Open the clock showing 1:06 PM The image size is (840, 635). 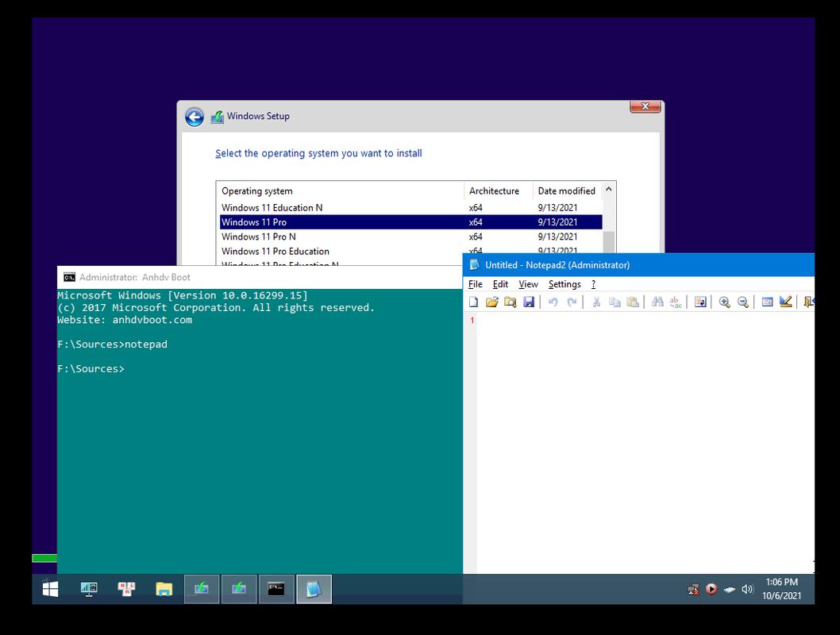[781, 589]
